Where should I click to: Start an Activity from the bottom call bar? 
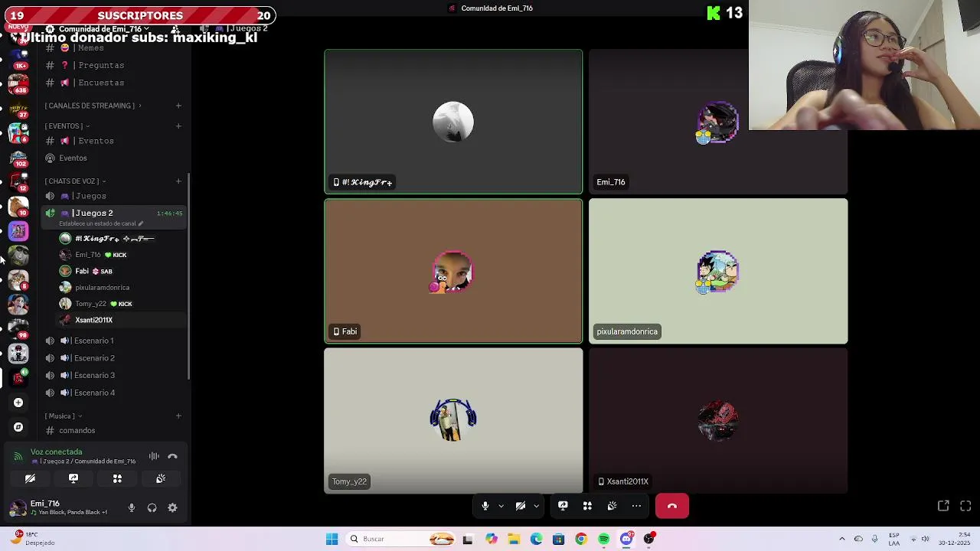pyautogui.click(x=587, y=506)
